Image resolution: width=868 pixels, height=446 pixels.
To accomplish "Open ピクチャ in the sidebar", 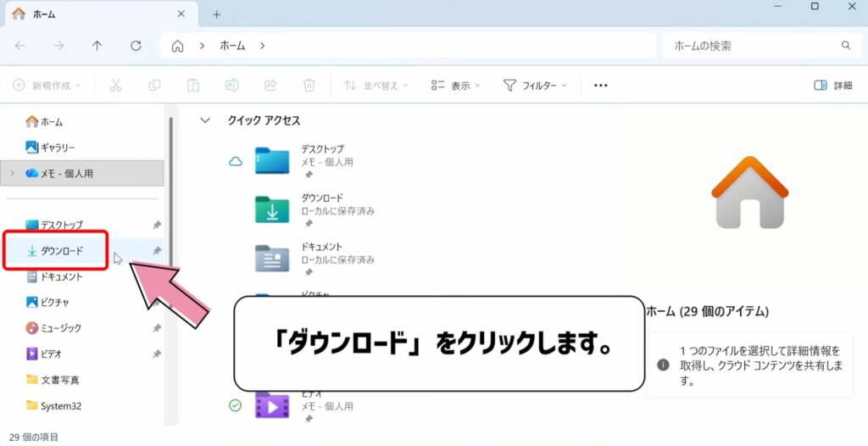I will (x=47, y=303).
